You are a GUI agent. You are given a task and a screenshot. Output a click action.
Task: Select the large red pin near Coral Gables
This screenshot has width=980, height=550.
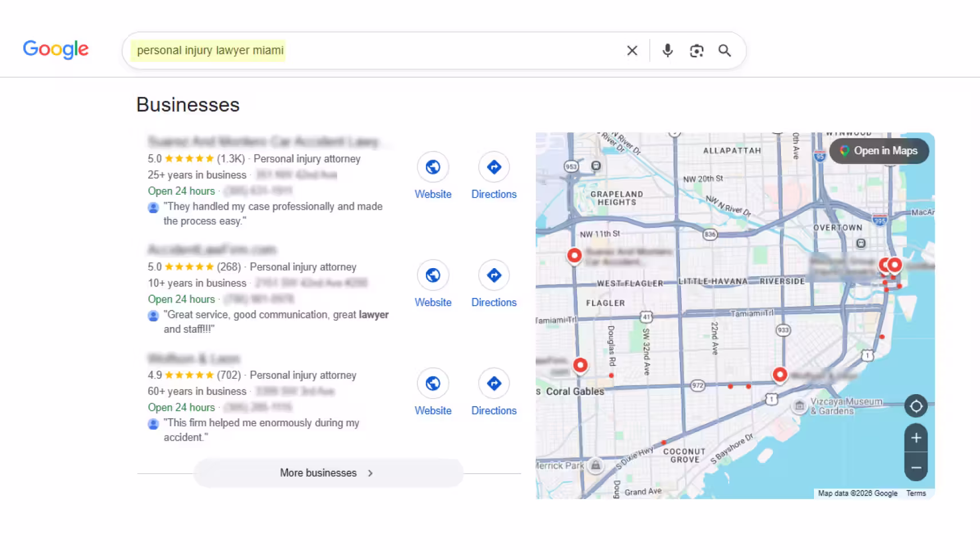point(580,365)
